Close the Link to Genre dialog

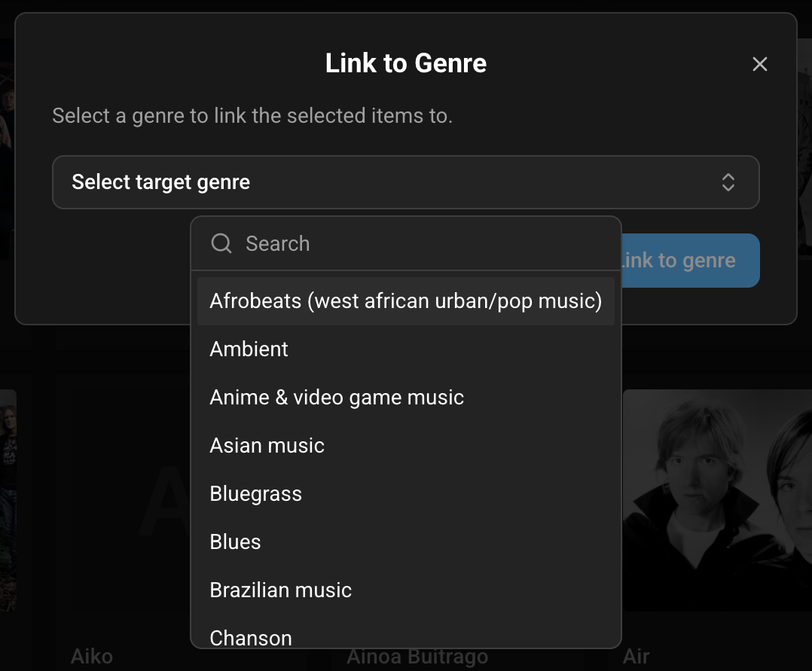tap(759, 65)
